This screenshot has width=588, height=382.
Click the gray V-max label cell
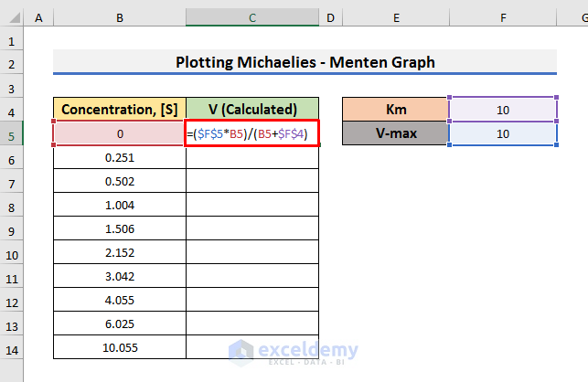click(x=395, y=134)
